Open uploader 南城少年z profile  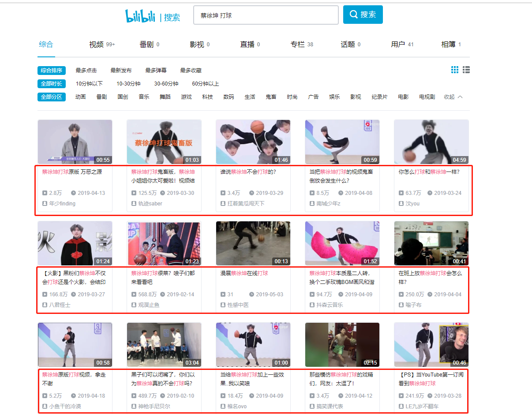[x=328, y=204]
